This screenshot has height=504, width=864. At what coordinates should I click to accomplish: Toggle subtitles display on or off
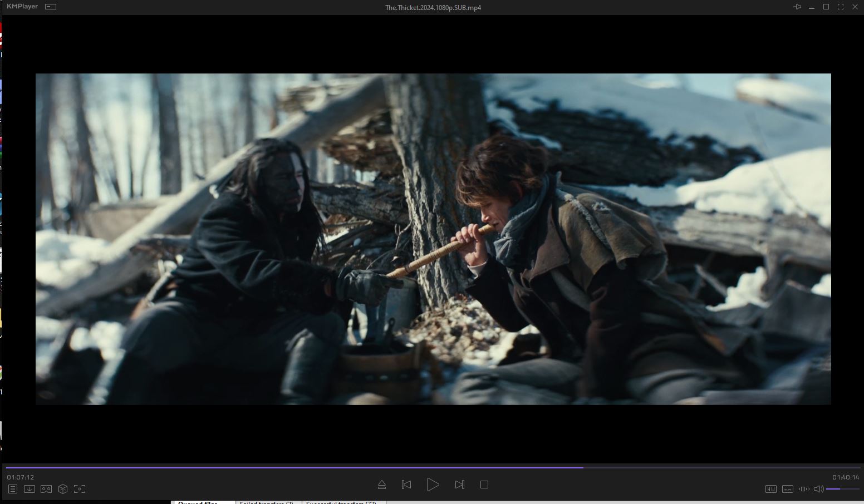788,489
